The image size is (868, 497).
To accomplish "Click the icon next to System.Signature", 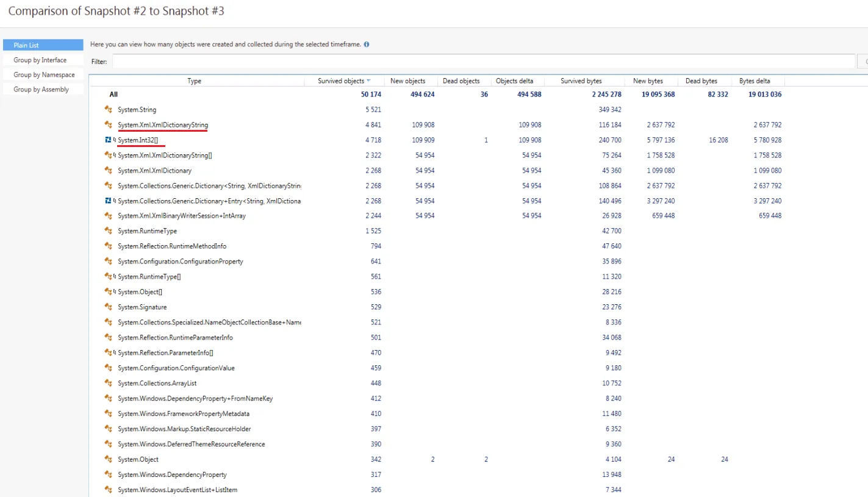I will pos(109,307).
